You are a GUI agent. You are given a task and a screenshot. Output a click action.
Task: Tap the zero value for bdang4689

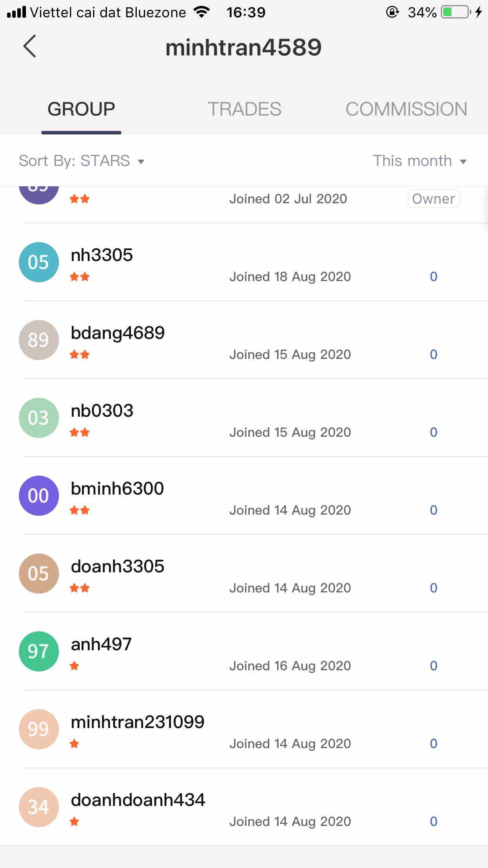[x=433, y=355]
